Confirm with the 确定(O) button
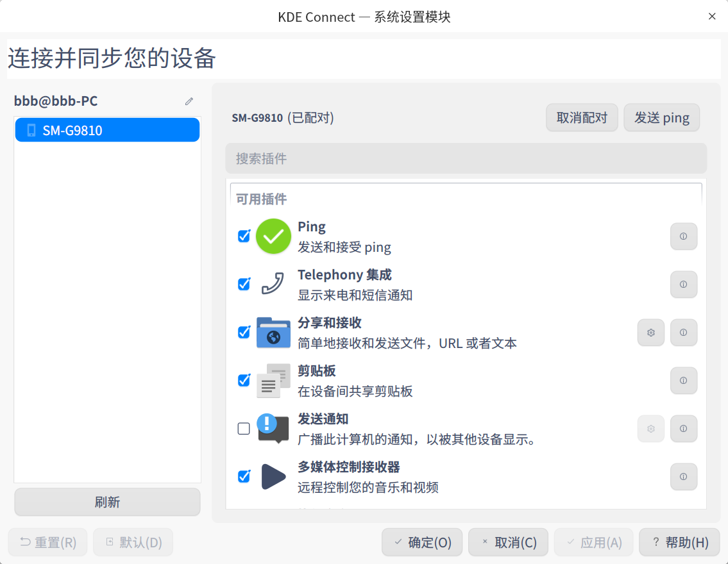728x564 pixels. pyautogui.click(x=423, y=543)
